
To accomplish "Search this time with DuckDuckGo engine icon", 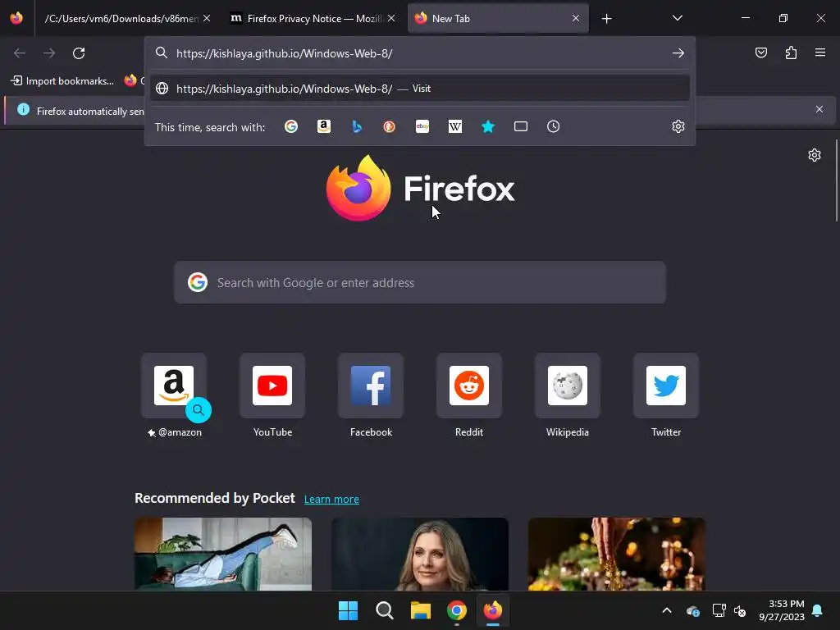I will (390, 126).
